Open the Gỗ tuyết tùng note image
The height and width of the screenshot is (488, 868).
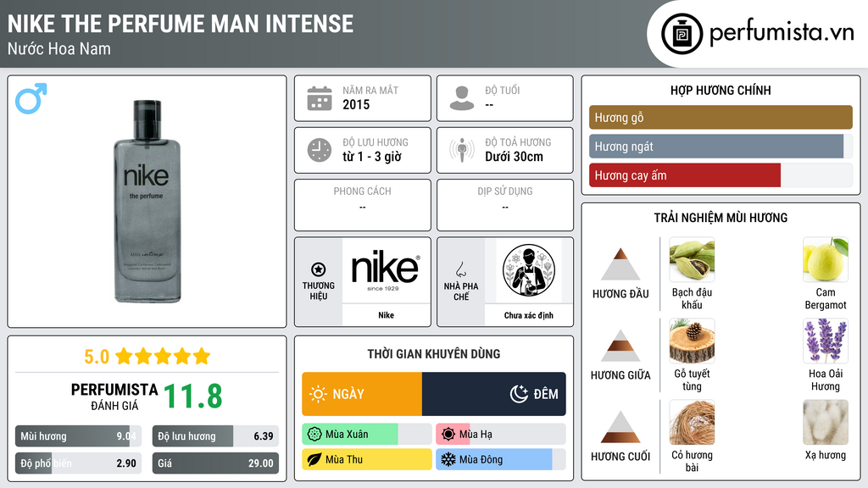pyautogui.click(x=692, y=341)
